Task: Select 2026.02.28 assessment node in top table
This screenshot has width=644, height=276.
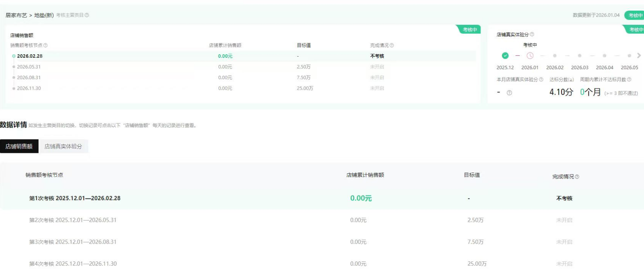Action: pos(29,56)
